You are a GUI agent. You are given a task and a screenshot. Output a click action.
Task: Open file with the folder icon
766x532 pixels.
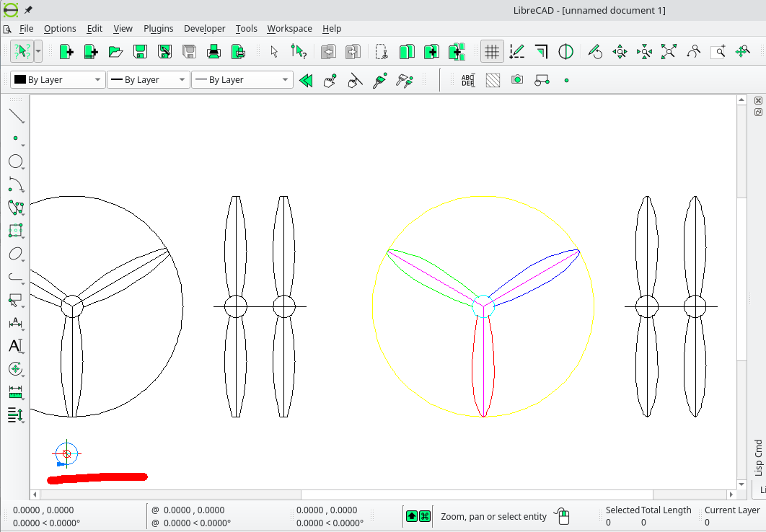point(115,51)
